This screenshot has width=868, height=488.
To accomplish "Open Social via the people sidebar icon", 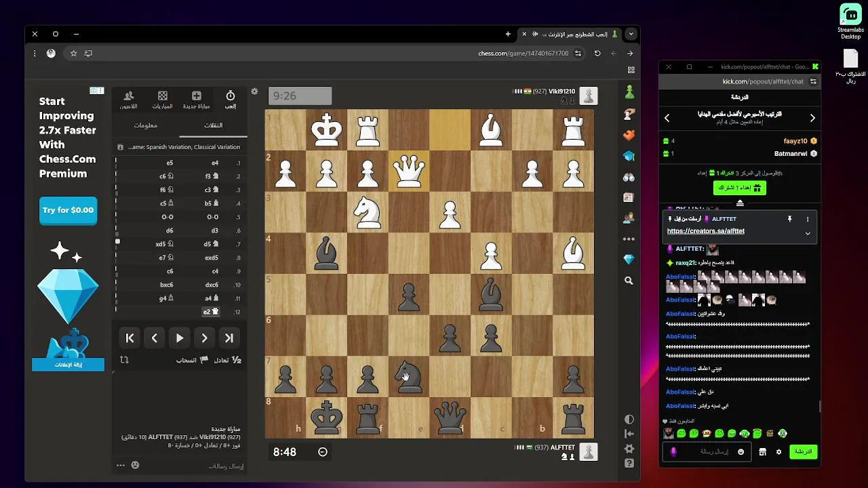I will coord(629,218).
